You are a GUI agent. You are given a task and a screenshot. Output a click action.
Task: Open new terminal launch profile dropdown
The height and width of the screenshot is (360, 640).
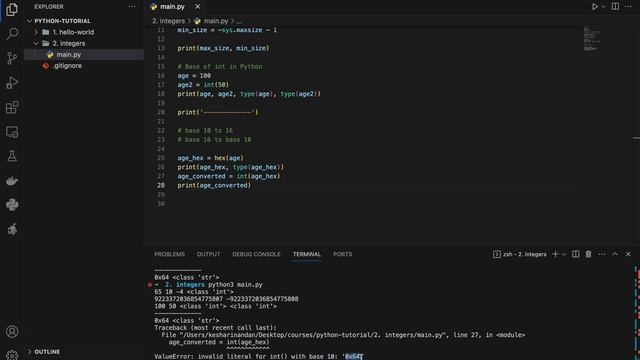[x=564, y=254]
